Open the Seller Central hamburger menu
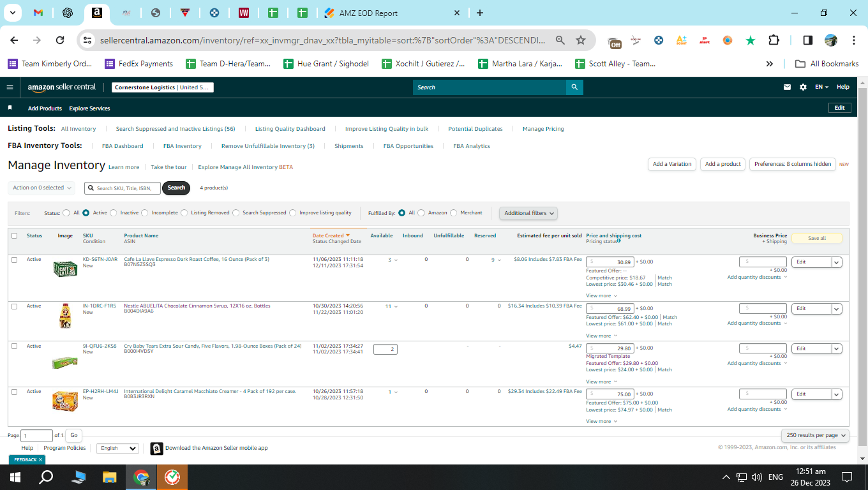868x490 pixels. 10,87
